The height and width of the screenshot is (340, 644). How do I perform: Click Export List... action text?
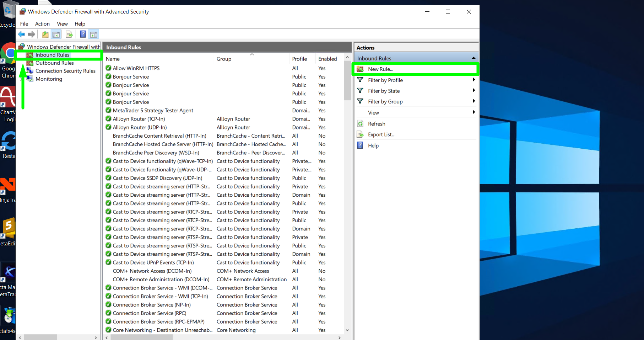click(381, 134)
